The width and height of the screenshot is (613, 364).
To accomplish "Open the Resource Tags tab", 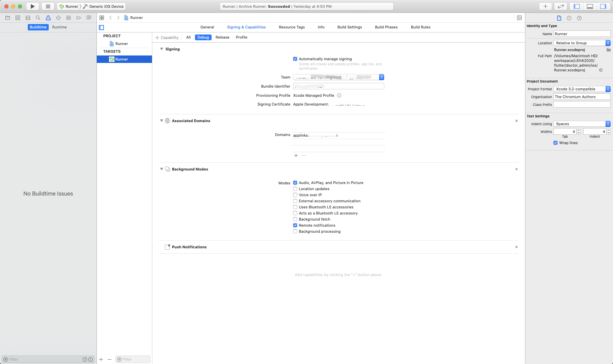I will [292, 27].
